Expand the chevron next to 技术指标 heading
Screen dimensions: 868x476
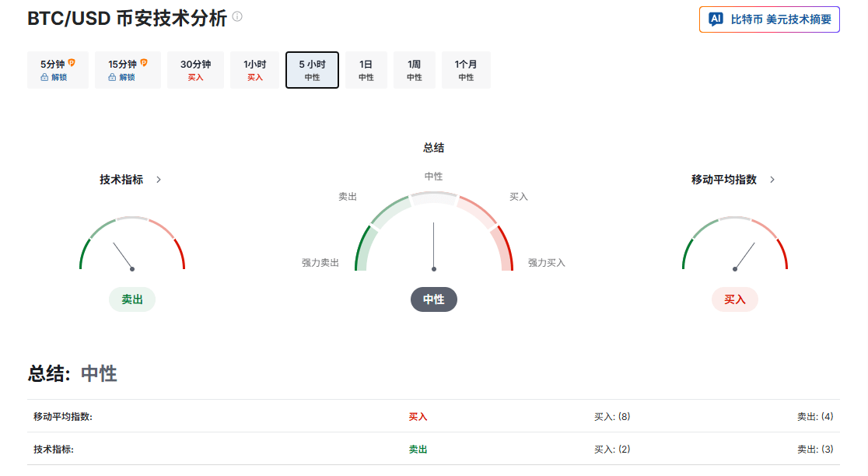(159, 180)
